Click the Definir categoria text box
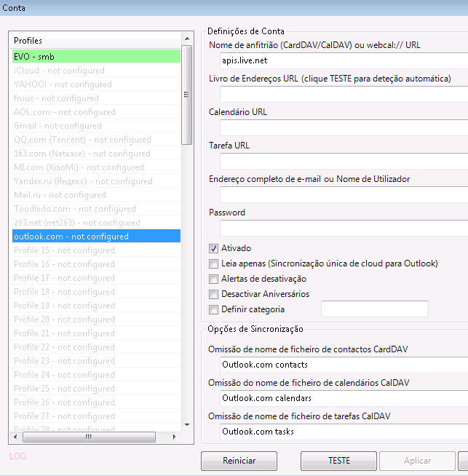The height and width of the screenshot is (476, 468). click(x=375, y=309)
